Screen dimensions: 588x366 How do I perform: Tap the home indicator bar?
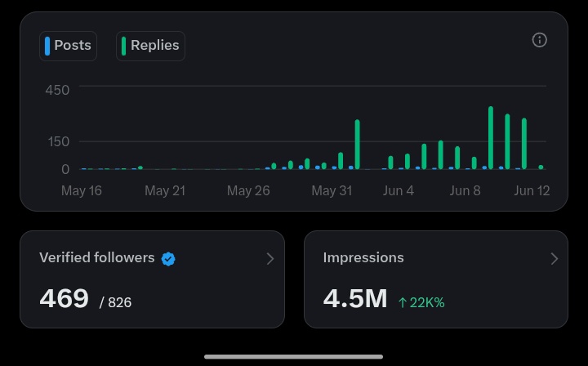(294, 357)
